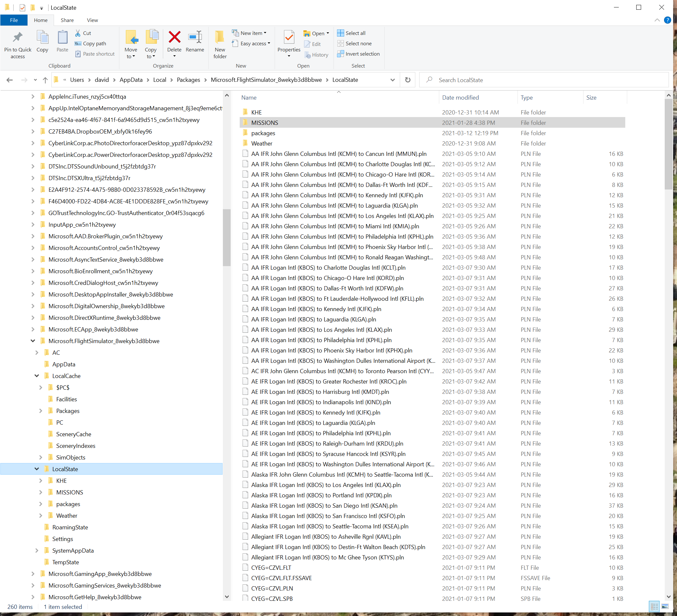
Task: Click Pin to Quick access icon
Action: click(17, 38)
